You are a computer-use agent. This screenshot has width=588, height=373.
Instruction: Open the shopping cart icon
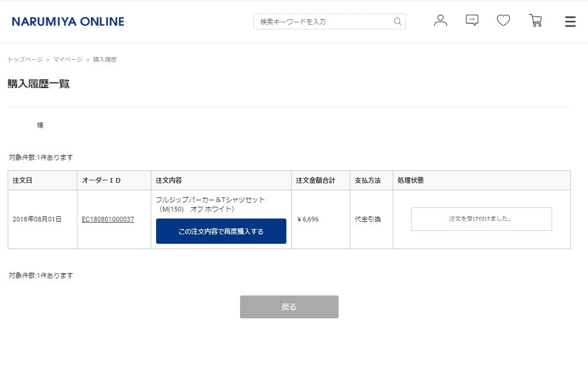click(535, 21)
